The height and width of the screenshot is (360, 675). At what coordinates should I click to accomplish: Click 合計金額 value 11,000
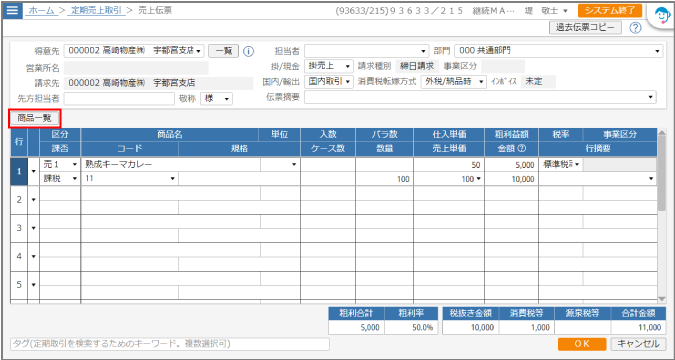[638, 327]
